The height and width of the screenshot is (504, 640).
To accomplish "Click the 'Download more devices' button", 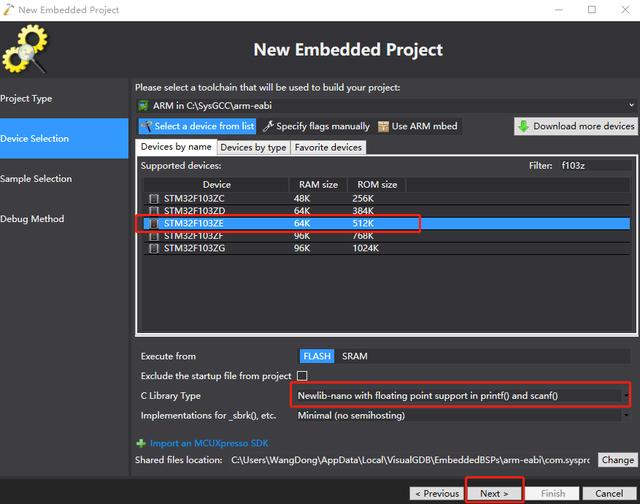I will pos(576,127).
